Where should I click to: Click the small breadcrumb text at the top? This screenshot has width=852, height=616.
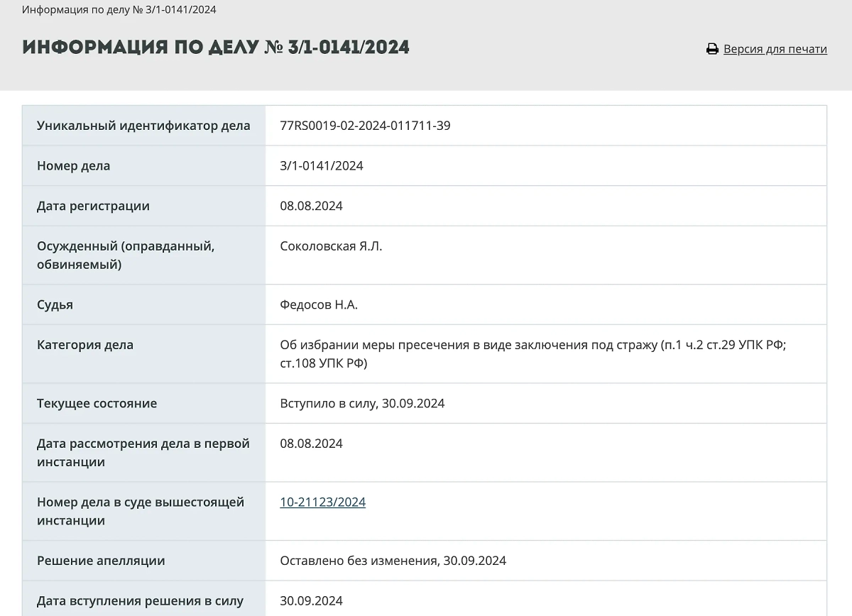pos(119,10)
